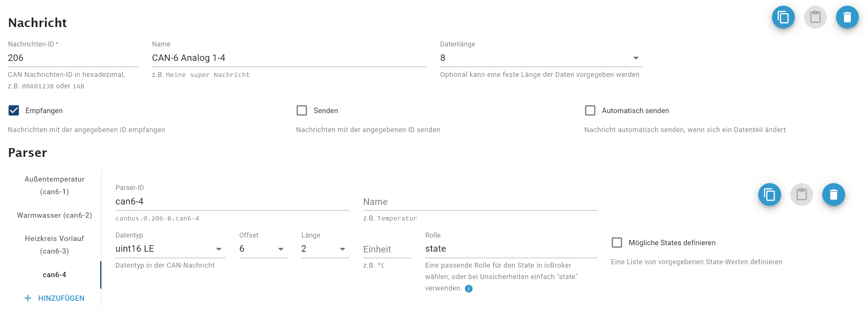Image resolution: width=868 pixels, height=316 pixels.
Task: Uncheck the Empfangen checkbox
Action: click(x=14, y=110)
